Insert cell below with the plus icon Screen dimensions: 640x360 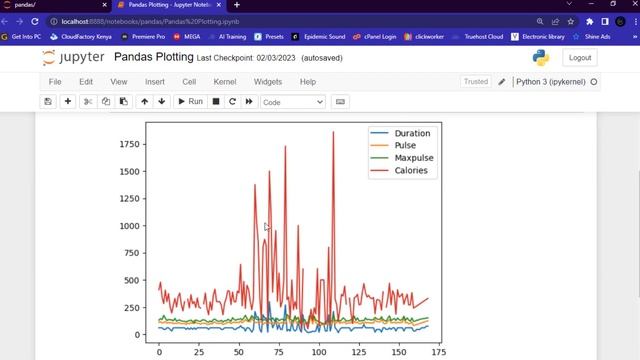(x=68, y=102)
